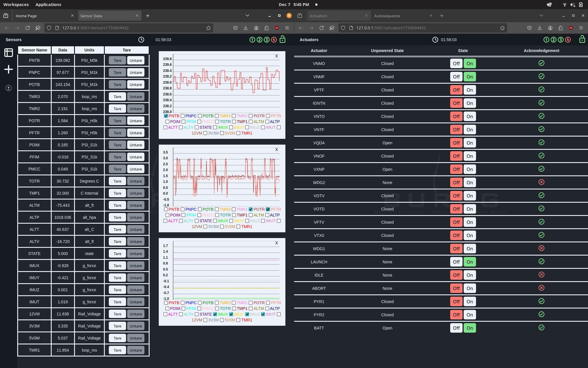Open the date and time clock in top bar
Image resolution: width=588 pixels, height=368 pixels.
point(294,5)
